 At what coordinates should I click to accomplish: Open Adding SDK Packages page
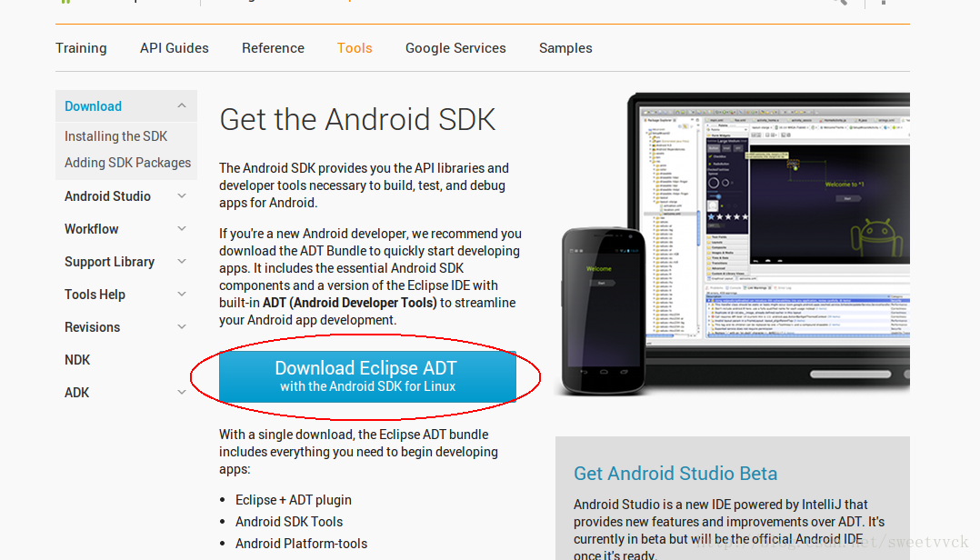click(x=127, y=163)
